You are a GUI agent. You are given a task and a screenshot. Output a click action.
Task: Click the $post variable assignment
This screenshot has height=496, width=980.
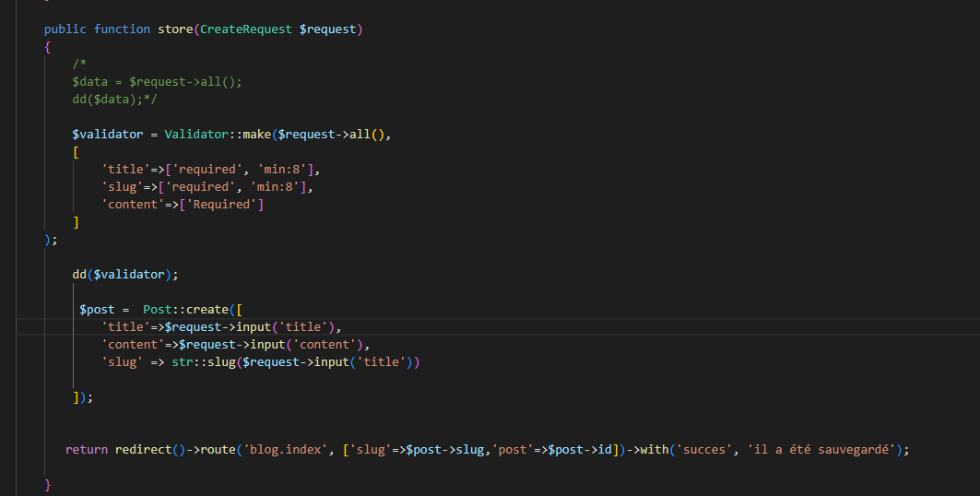[x=100, y=310]
